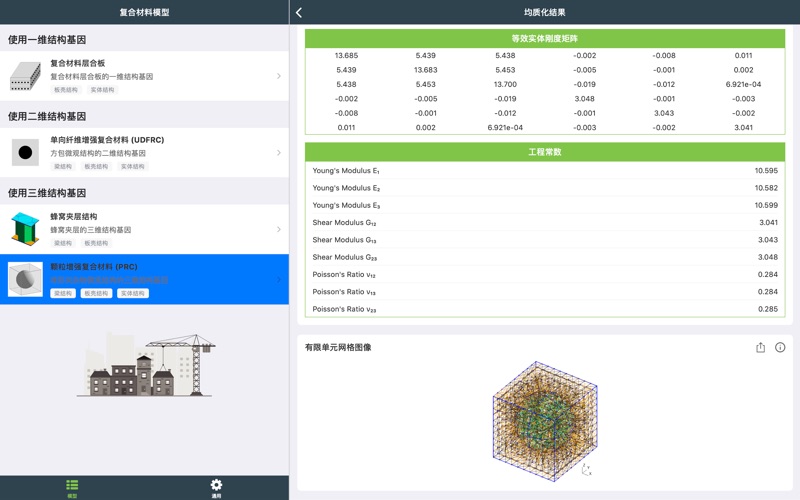
Task: Click the PRC particle cube icon
Action: [25, 280]
